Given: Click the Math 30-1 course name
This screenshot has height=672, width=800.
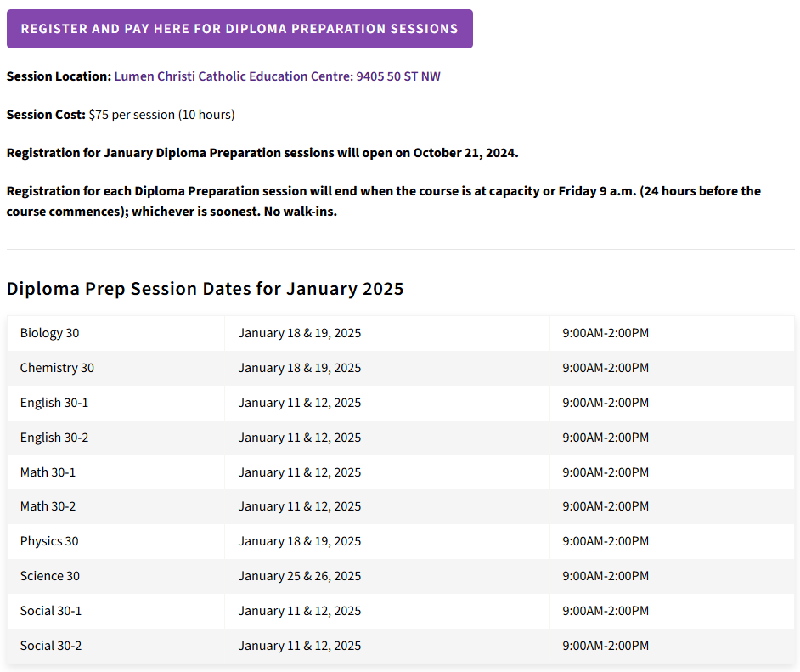Looking at the screenshot, I should [48, 472].
